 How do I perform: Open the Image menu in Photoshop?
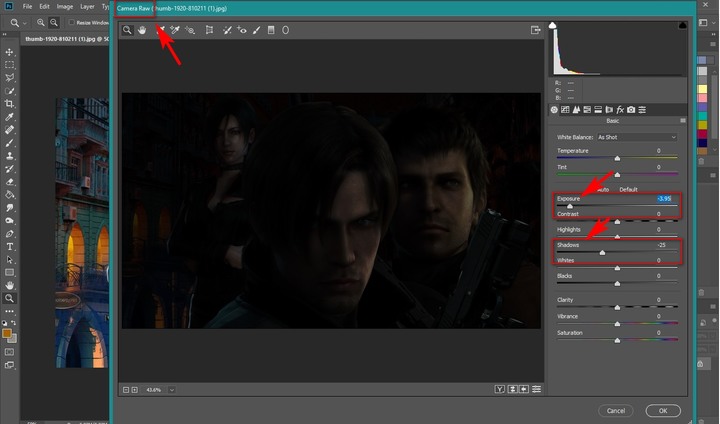pos(65,7)
